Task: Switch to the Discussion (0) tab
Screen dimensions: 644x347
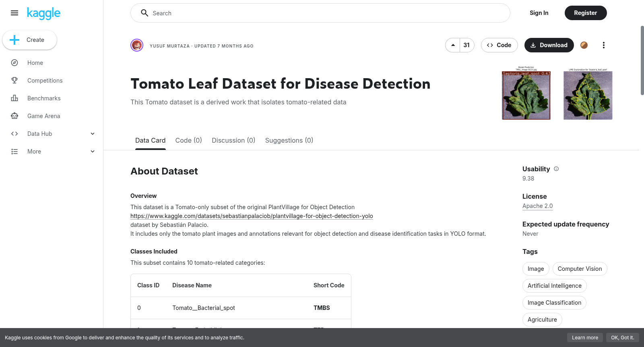Action: coord(233,140)
